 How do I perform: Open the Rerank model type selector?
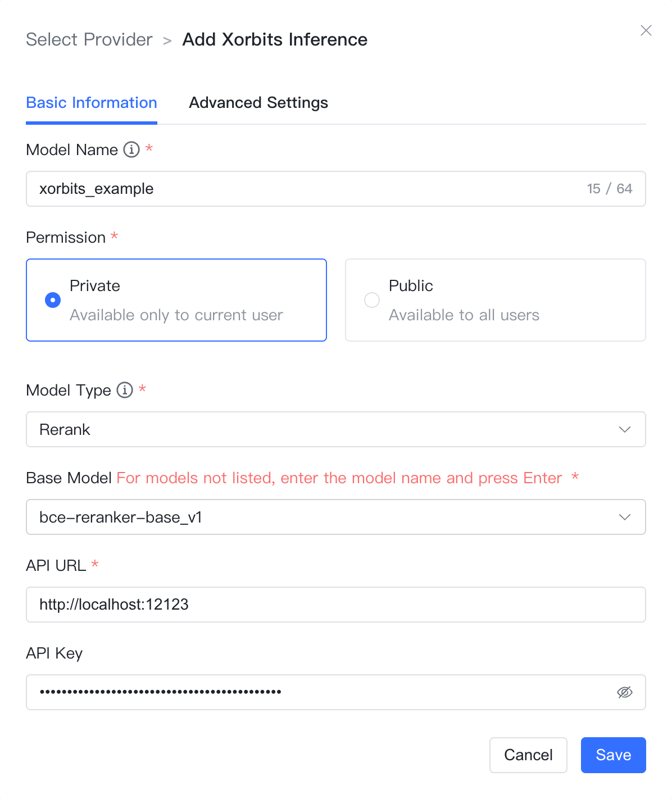click(336, 429)
